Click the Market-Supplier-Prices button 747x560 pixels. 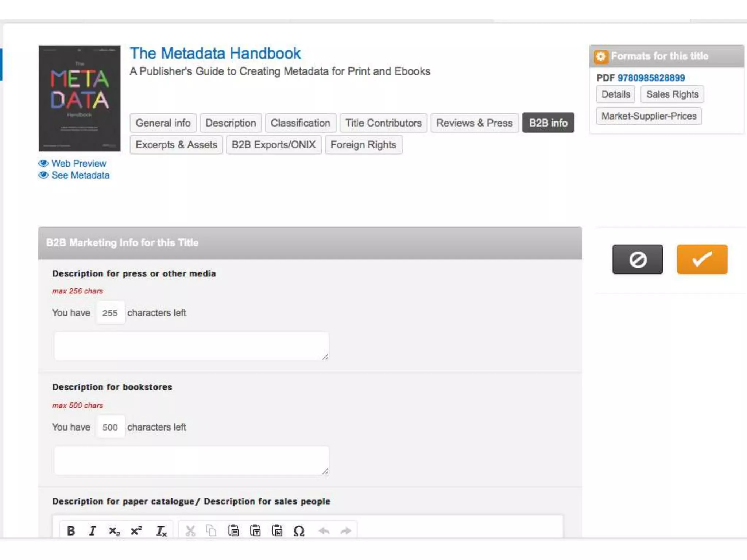[x=649, y=116]
